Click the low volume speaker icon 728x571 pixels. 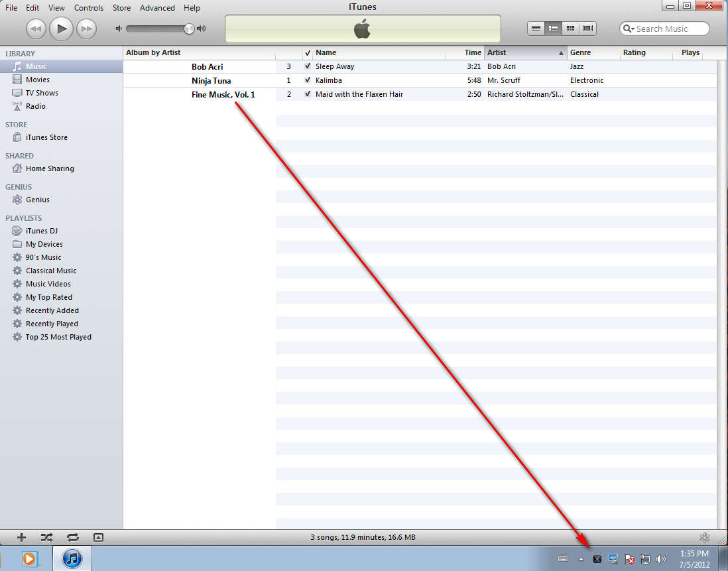tap(119, 29)
